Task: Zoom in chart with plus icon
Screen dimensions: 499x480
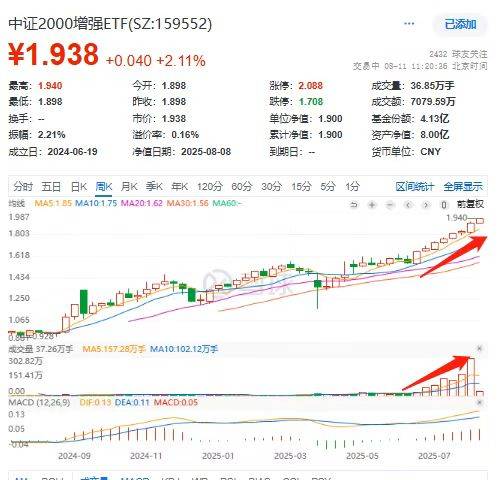Action: point(372,205)
